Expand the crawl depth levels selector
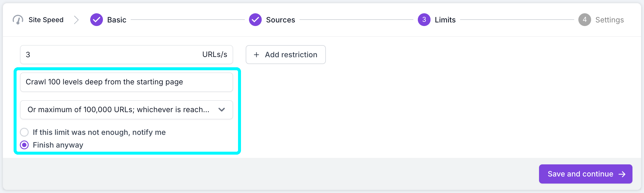 pos(126,82)
